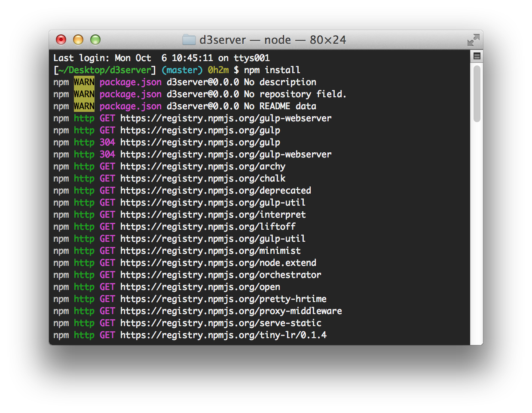Image resolution: width=532 pixels, height=413 pixels.
Task: Click 'npm' on the tiny-lr line
Action: (61, 335)
